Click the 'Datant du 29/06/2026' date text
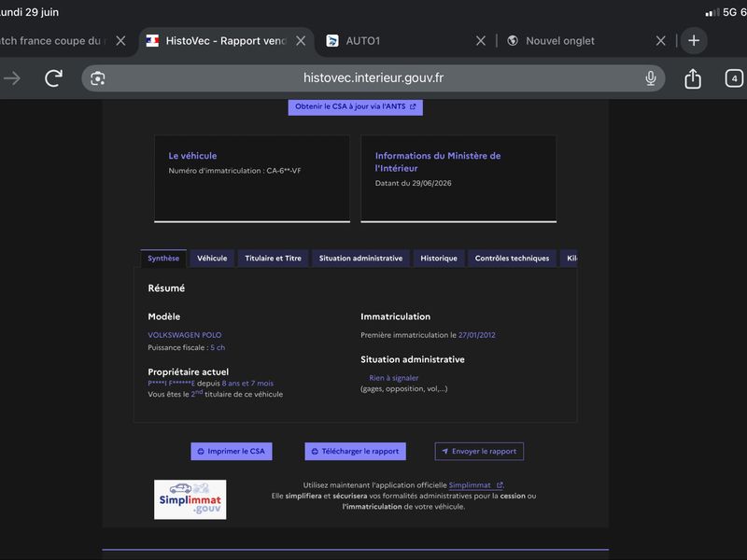 (x=413, y=183)
